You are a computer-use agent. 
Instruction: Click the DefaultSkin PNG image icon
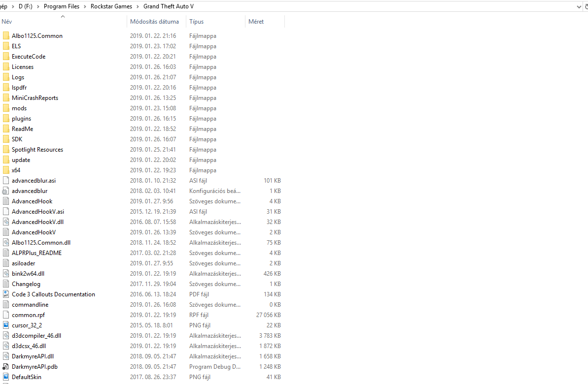pyautogui.click(x=5, y=377)
